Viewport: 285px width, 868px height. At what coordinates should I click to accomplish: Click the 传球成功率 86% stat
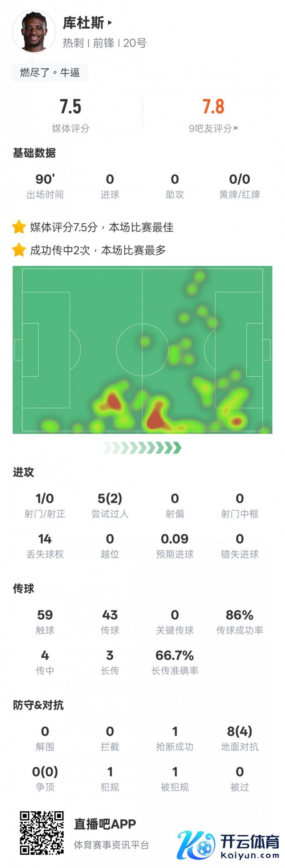click(x=240, y=622)
